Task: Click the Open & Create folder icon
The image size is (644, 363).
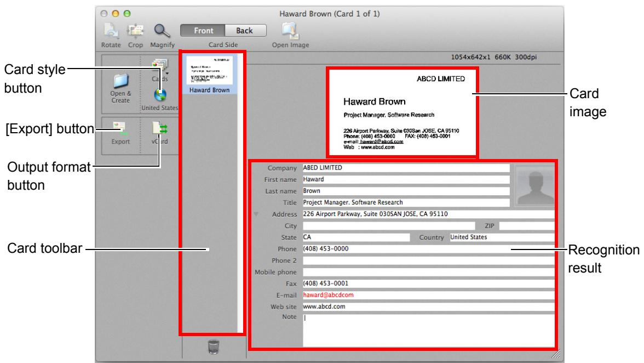Action: pos(120,81)
